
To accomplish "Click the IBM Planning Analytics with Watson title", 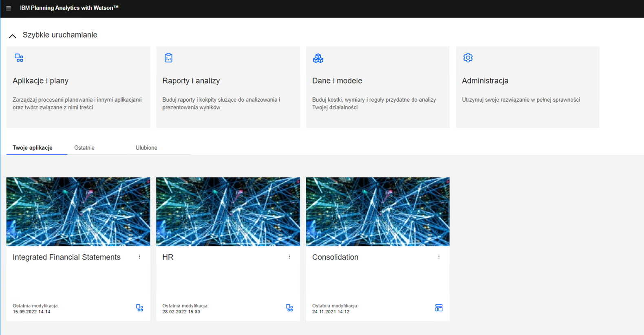I will (x=69, y=8).
